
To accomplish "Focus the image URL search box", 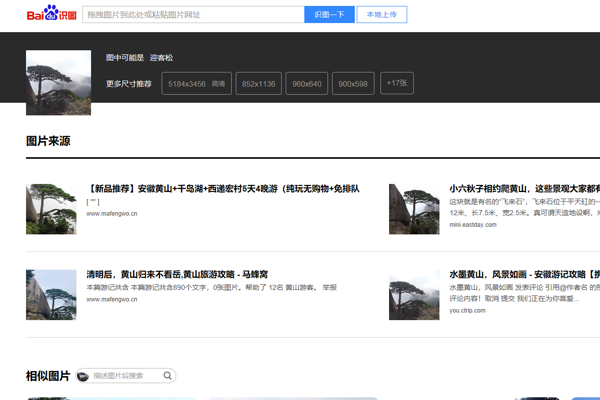I will pos(192,15).
